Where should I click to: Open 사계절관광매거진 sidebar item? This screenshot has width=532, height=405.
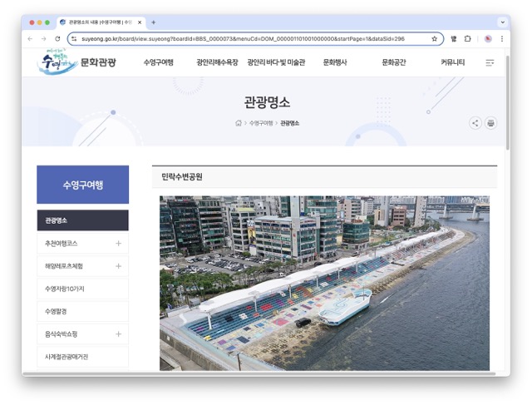pos(83,357)
